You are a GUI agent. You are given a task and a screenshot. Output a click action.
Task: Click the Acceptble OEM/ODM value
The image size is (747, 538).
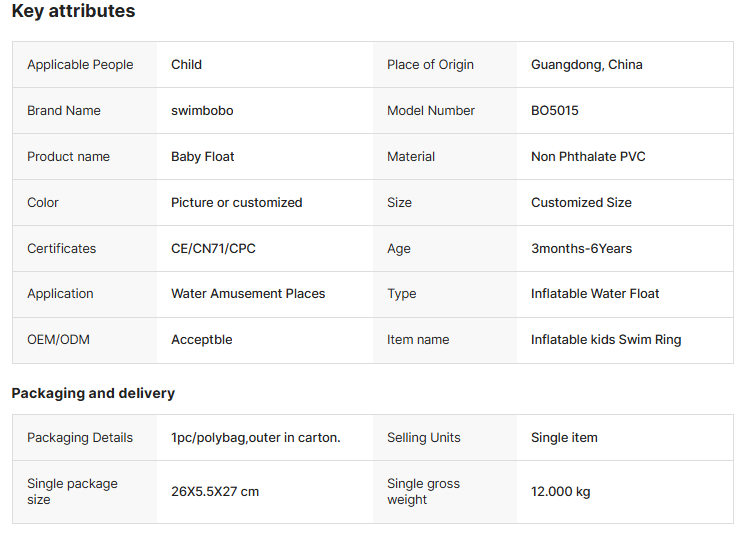pyautogui.click(x=201, y=340)
